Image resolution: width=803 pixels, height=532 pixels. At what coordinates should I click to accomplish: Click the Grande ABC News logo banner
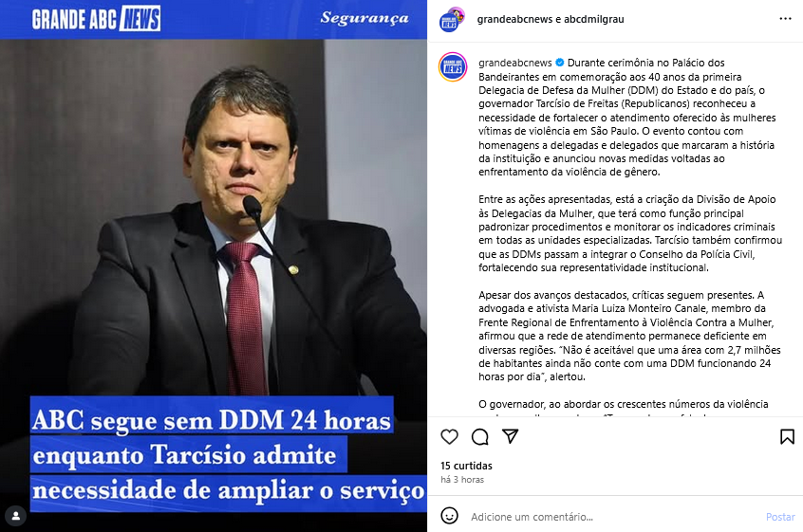click(96, 19)
